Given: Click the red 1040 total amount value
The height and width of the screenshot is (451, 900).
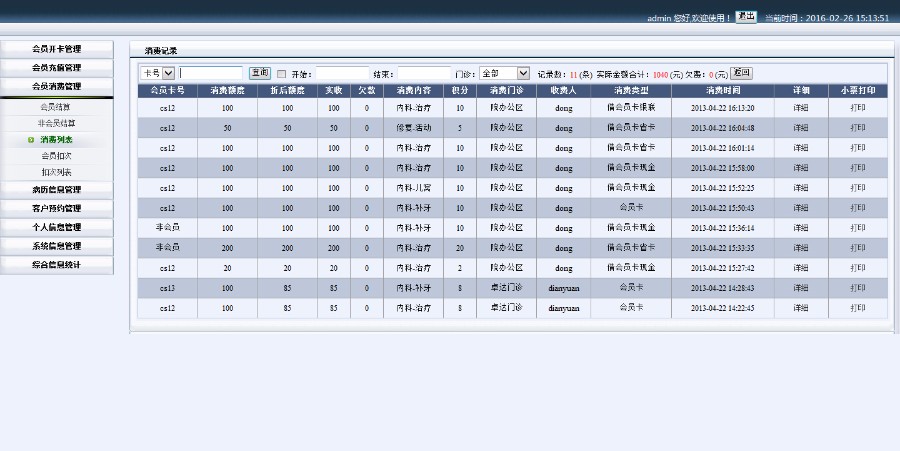Looking at the screenshot, I should click(660, 75).
